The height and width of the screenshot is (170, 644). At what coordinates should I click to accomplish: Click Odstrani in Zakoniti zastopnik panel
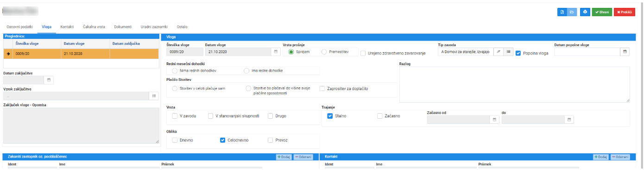[303, 157]
